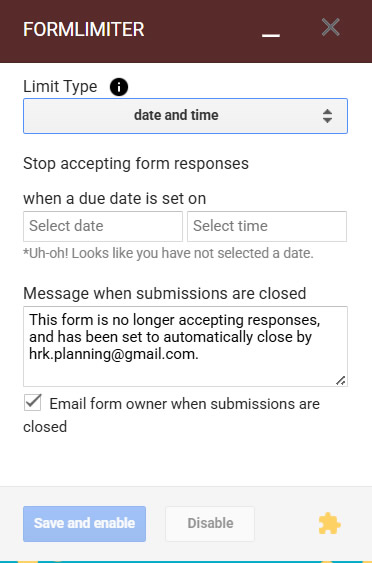The height and width of the screenshot is (563, 372).
Task: Click the 'Message when submissions are closed' label
Action: pyautogui.click(x=165, y=293)
